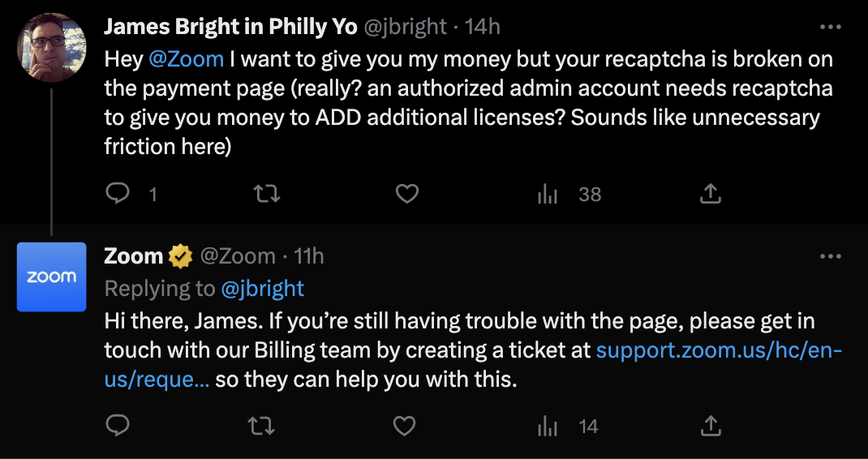Share James Bright's tweet
This screenshot has height=459, width=868.
point(710,194)
